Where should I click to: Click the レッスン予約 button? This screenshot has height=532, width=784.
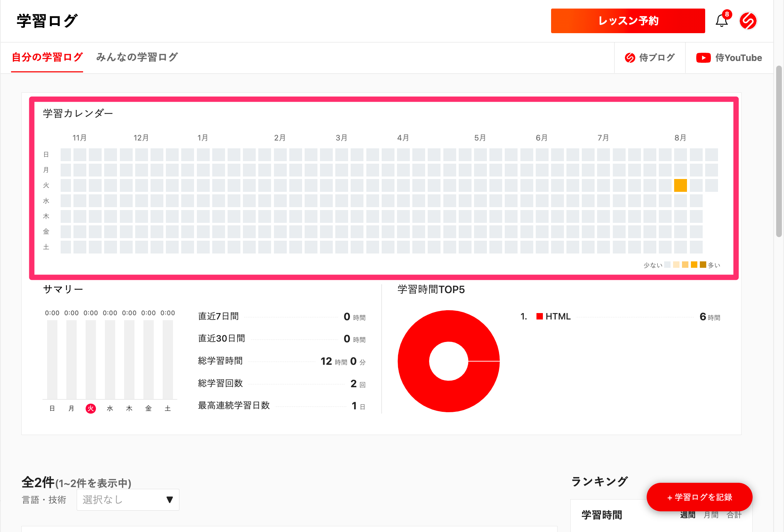click(628, 21)
